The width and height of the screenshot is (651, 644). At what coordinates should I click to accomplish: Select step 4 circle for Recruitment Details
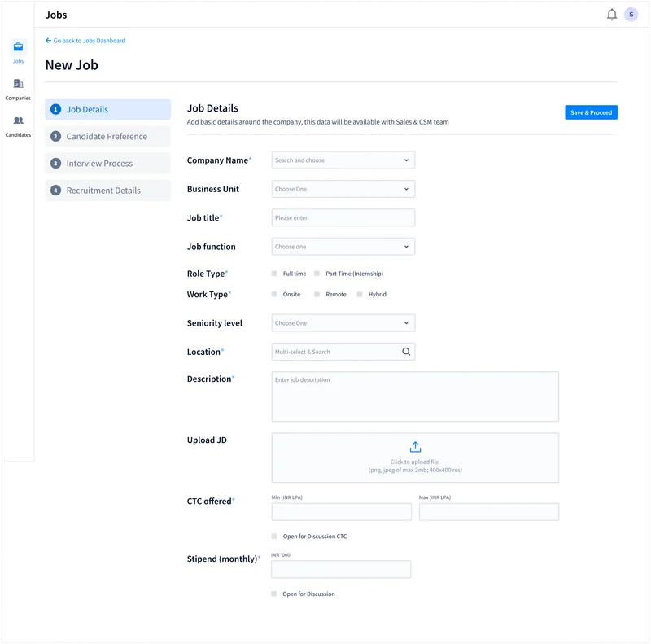tap(55, 191)
